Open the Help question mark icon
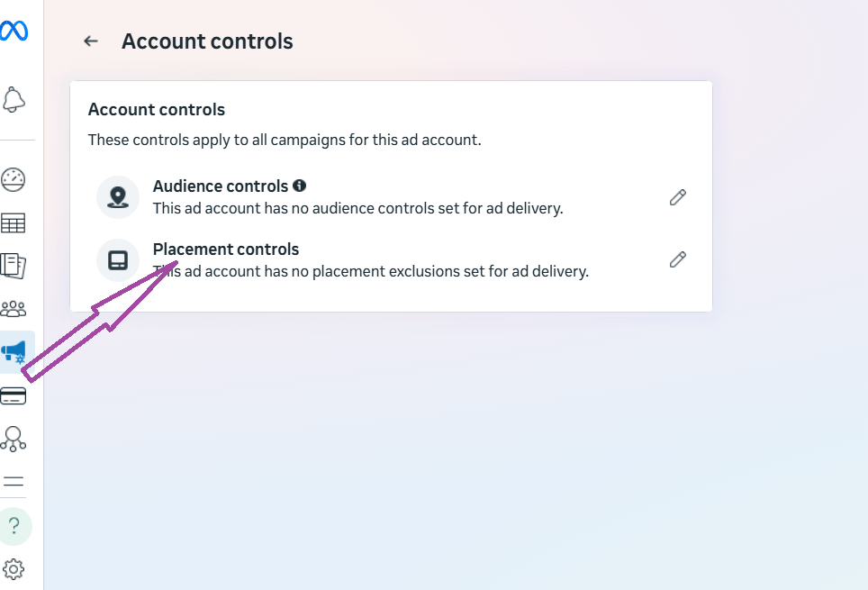This screenshot has height=590, width=868. pos(15,526)
